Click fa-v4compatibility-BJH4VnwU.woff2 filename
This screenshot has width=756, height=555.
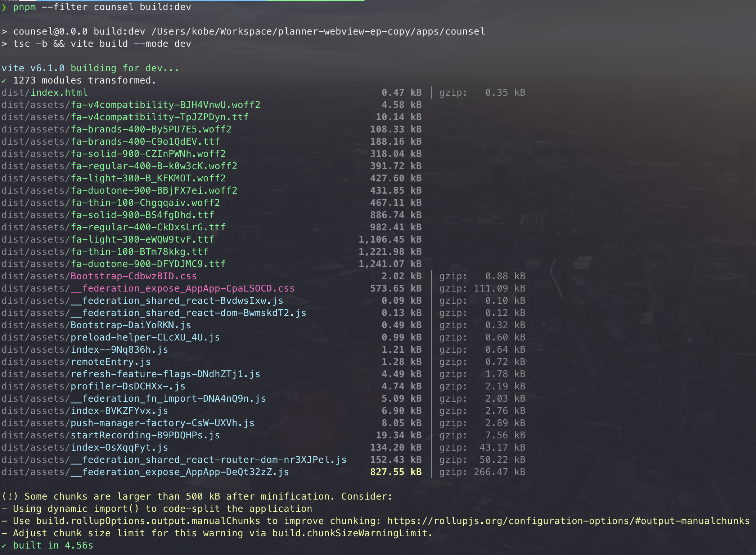coord(166,105)
